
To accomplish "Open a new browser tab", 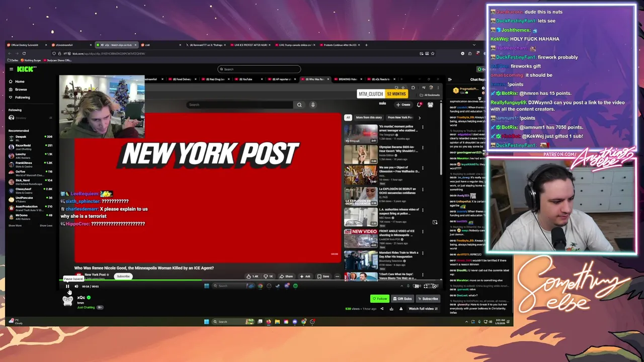I will pyautogui.click(x=366, y=45).
